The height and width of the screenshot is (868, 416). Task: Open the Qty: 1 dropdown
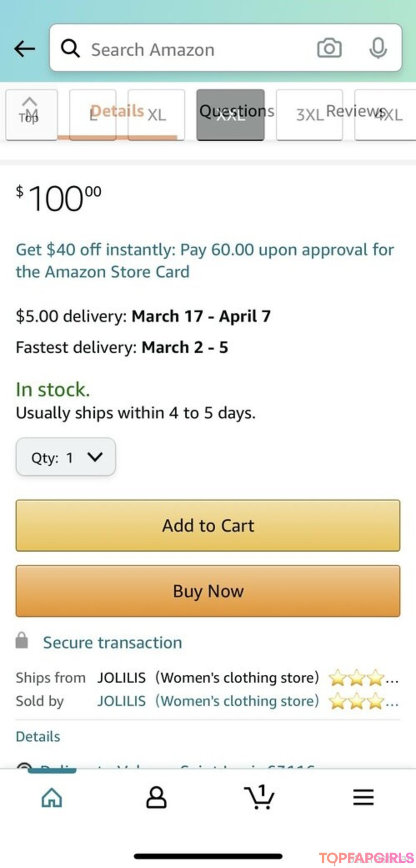[65, 457]
